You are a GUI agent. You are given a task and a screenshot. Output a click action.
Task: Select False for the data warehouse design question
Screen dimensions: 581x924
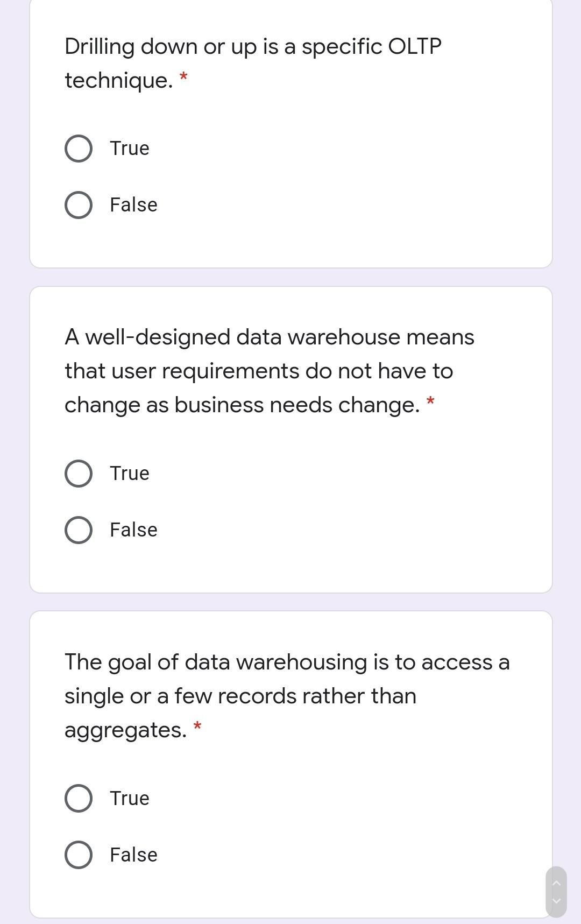point(78,530)
